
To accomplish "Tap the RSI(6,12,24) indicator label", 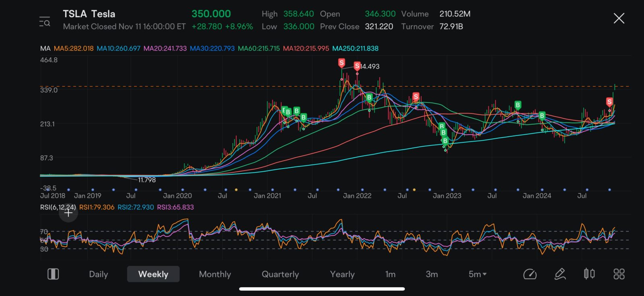I will click(58, 208).
